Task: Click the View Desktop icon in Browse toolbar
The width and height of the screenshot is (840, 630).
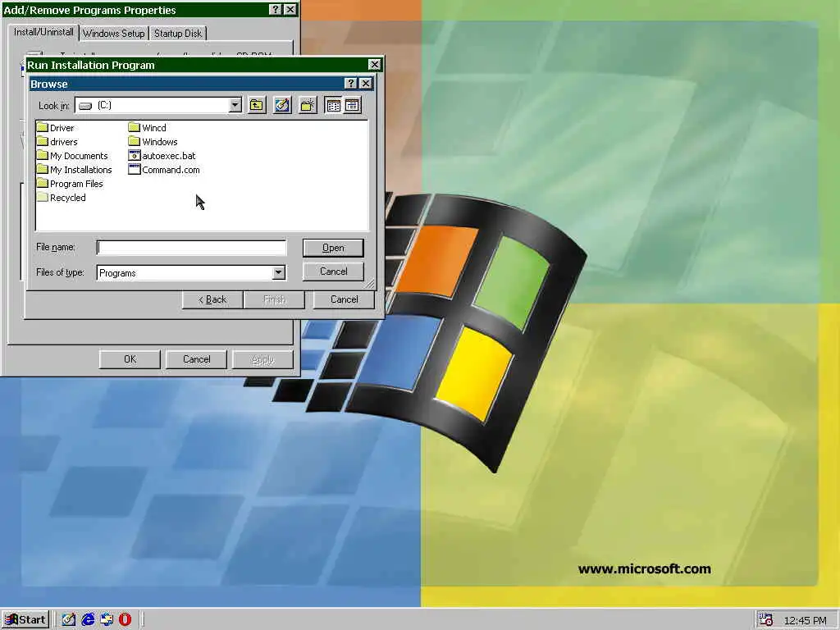Action: (282, 106)
